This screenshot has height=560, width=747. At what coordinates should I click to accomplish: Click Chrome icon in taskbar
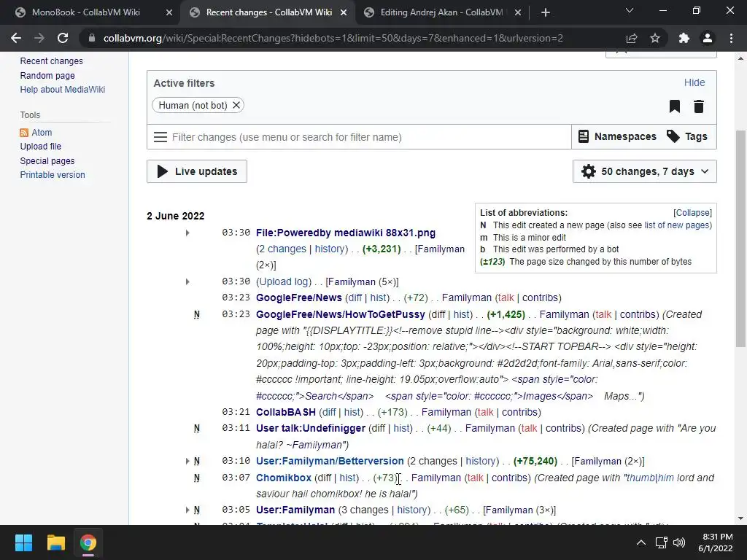88,542
